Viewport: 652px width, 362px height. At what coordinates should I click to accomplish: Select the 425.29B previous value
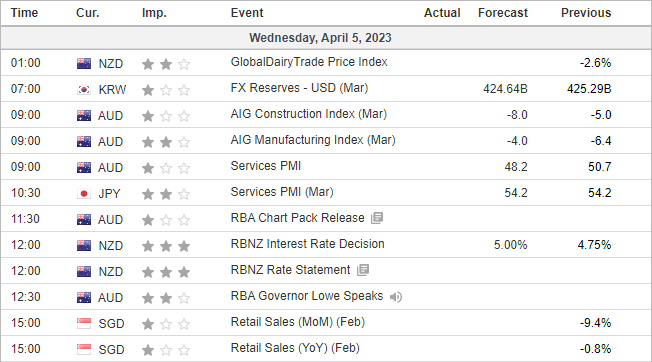(x=589, y=89)
